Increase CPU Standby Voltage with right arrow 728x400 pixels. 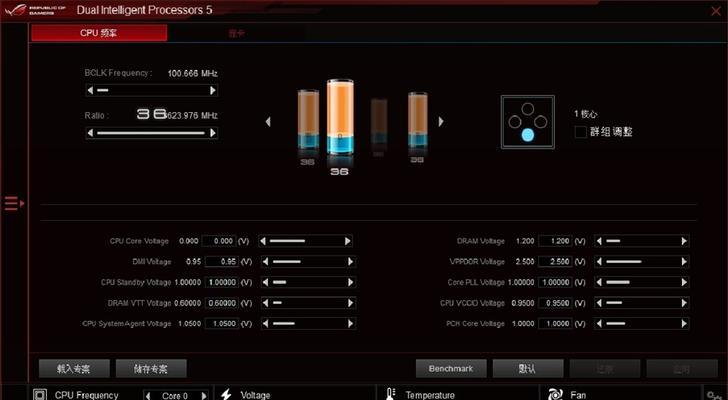point(351,282)
